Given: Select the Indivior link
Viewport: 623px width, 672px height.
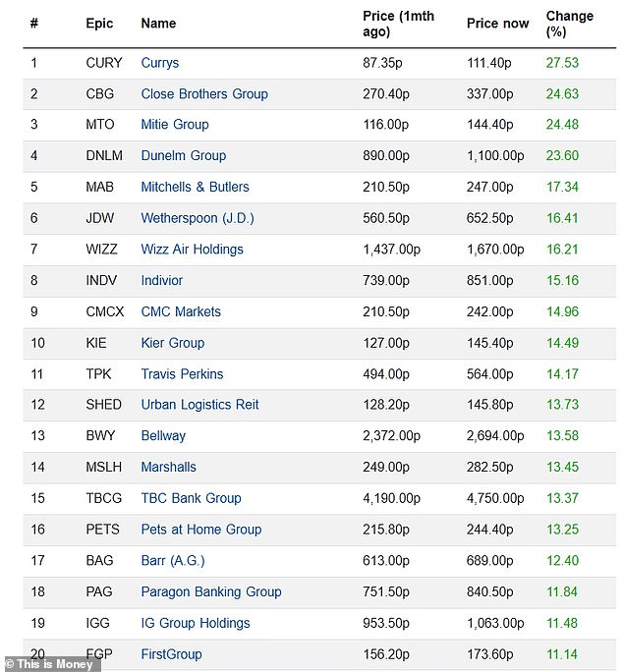Looking at the screenshot, I should click(x=162, y=280).
